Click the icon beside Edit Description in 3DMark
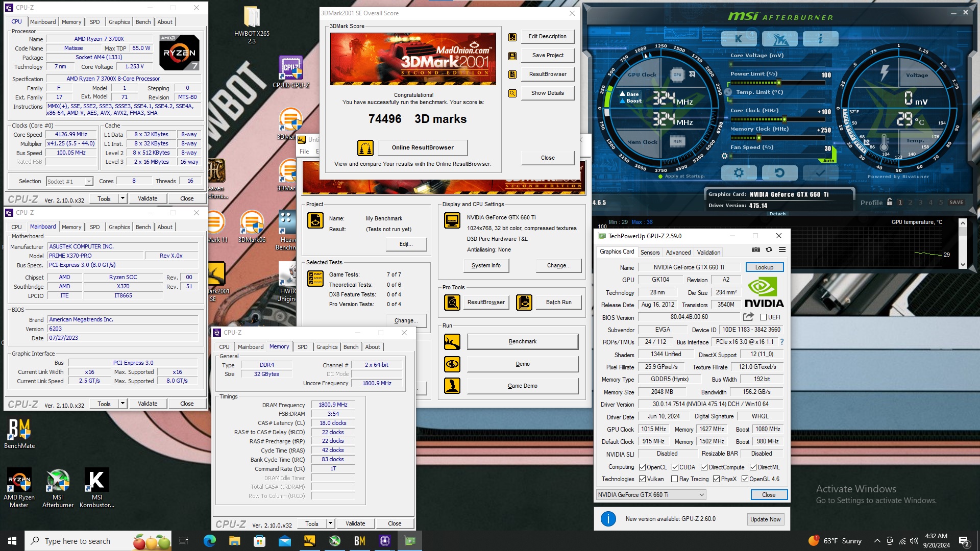The height and width of the screenshot is (551, 980). [x=512, y=37]
